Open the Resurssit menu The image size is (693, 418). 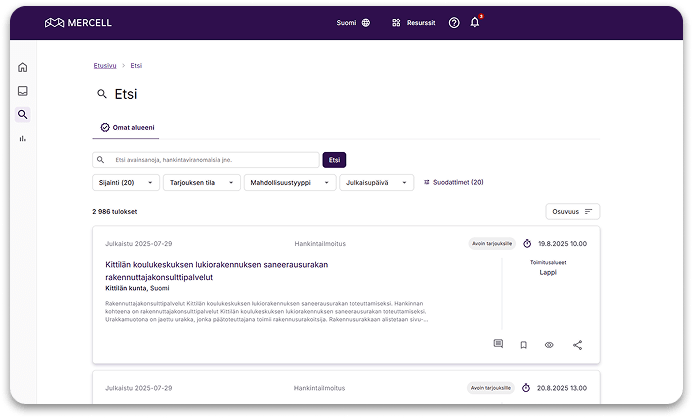tap(414, 23)
